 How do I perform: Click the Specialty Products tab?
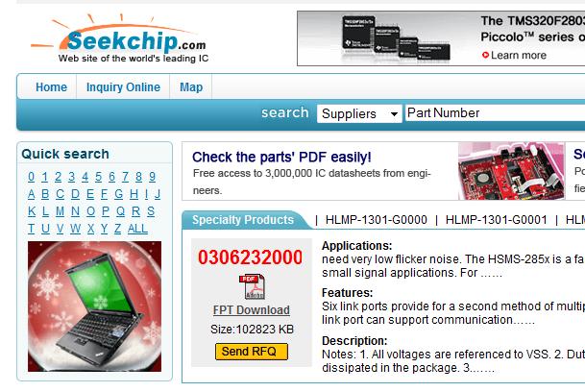pyautogui.click(x=243, y=220)
